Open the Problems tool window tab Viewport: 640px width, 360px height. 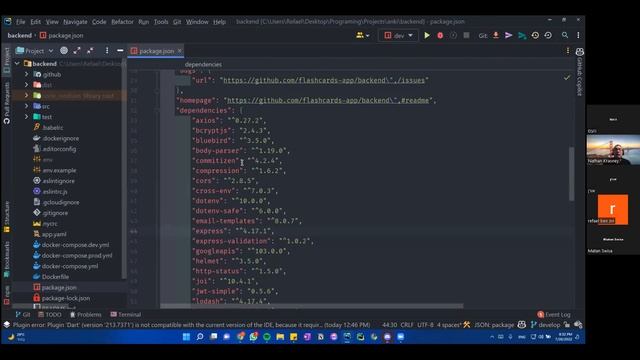coord(85,315)
